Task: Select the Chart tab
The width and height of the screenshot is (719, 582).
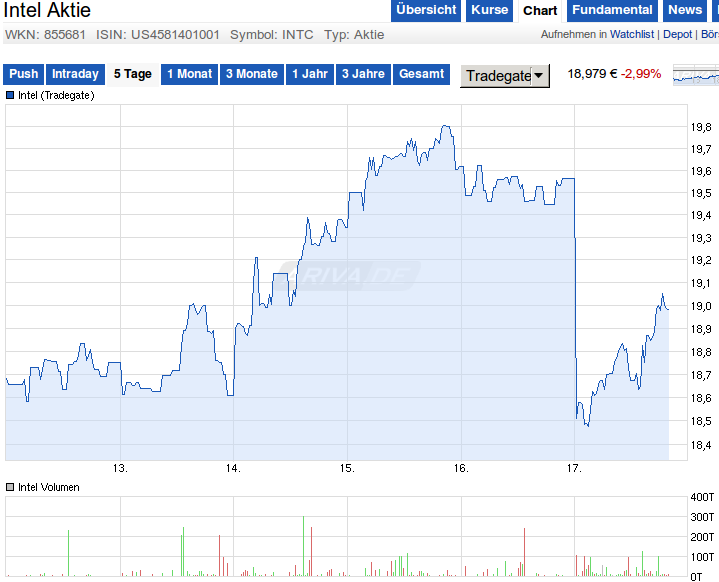Action: pyautogui.click(x=540, y=11)
